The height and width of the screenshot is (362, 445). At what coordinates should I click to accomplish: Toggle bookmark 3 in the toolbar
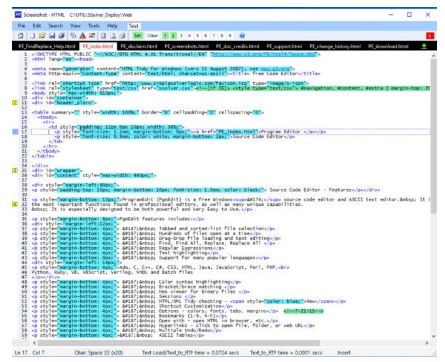181,36
